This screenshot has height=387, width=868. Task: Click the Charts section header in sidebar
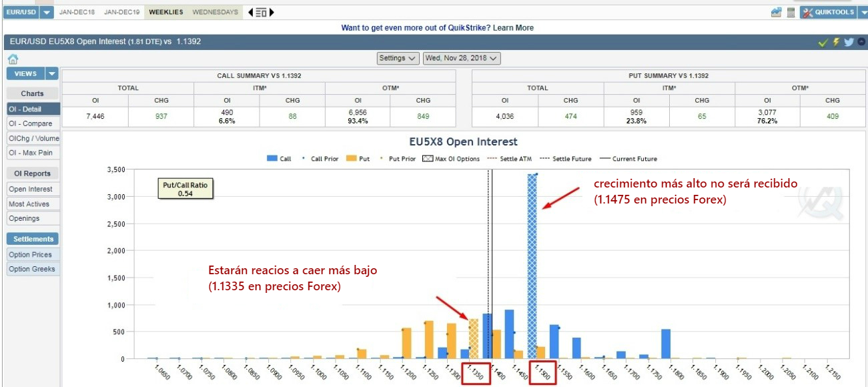tap(33, 93)
